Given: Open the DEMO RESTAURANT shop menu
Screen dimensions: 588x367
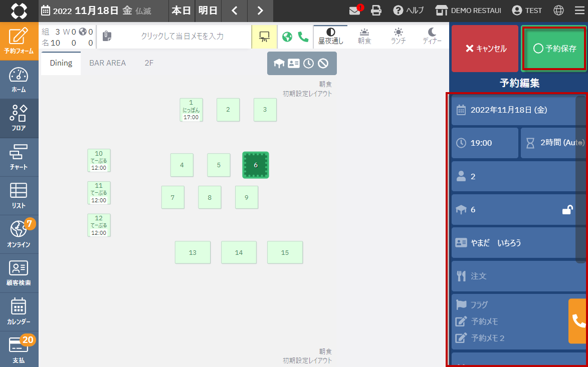Looking at the screenshot, I should (468, 11).
